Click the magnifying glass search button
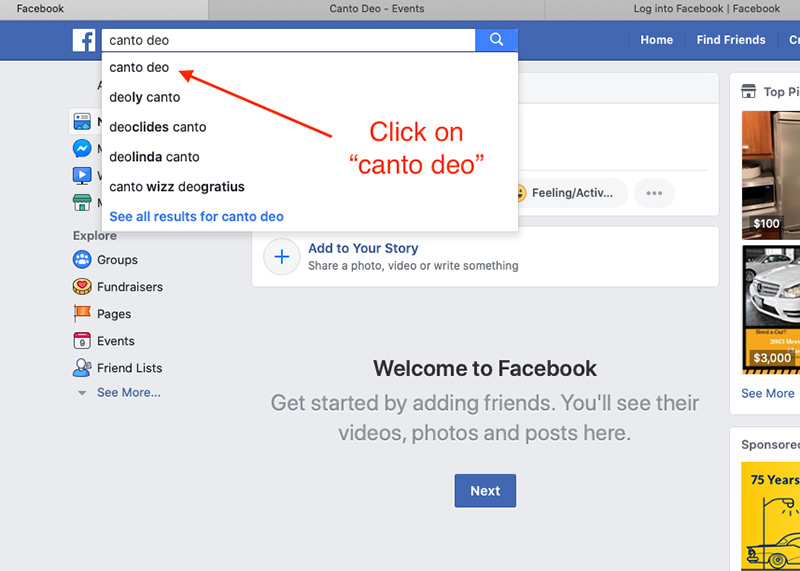This screenshot has height=571, width=800. click(496, 40)
